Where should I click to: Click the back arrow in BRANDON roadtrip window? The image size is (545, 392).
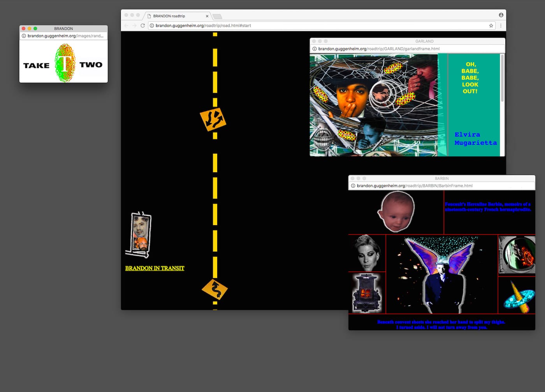click(126, 26)
